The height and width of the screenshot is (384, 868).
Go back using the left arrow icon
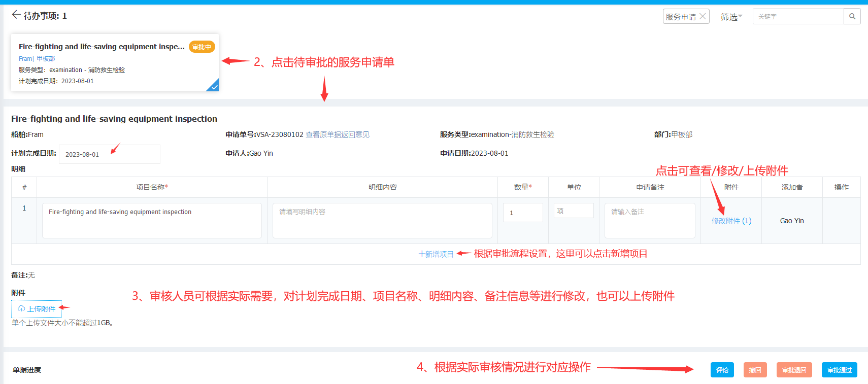[x=16, y=15]
